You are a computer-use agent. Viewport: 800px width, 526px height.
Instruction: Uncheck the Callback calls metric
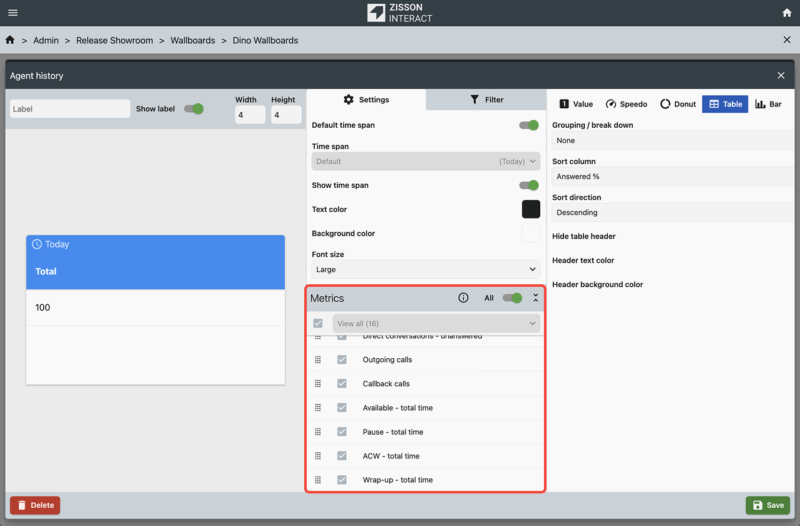click(342, 384)
